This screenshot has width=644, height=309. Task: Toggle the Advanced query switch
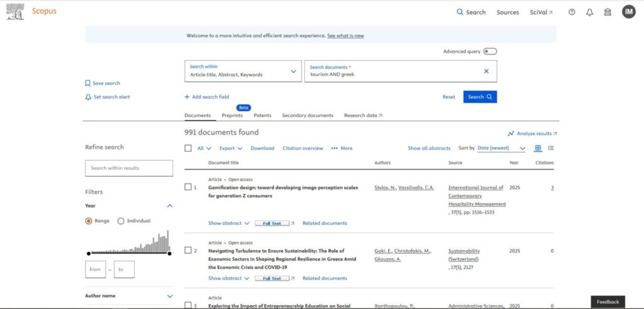pos(490,51)
